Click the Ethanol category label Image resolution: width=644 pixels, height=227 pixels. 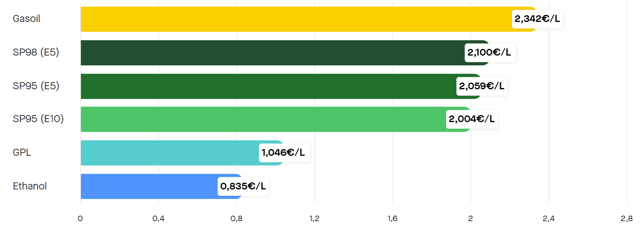[x=30, y=186]
